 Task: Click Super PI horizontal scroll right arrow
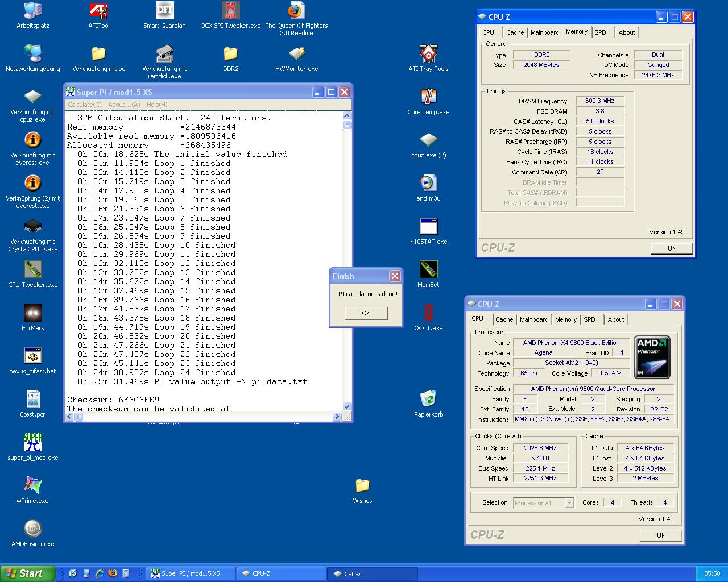[x=337, y=417]
